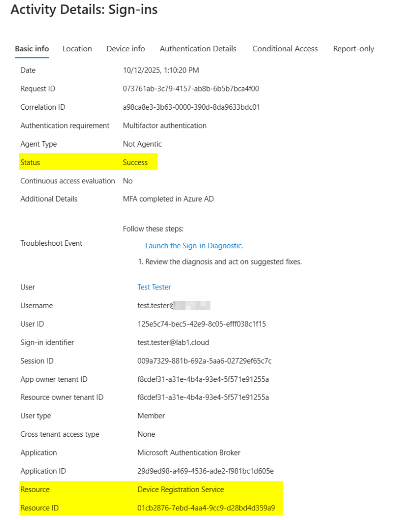Image resolution: width=420 pixels, height=520 pixels.
Task: Click the Correlation ID value
Action: 191,107
